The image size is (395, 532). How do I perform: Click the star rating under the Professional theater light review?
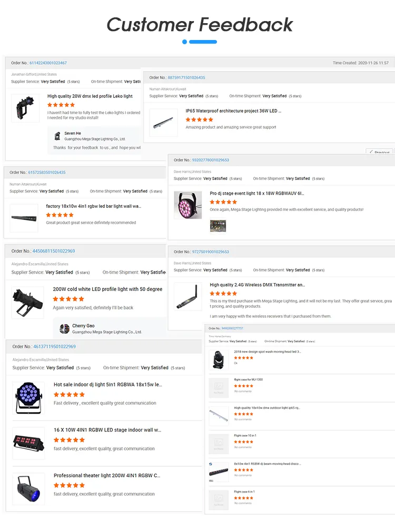tap(68, 485)
